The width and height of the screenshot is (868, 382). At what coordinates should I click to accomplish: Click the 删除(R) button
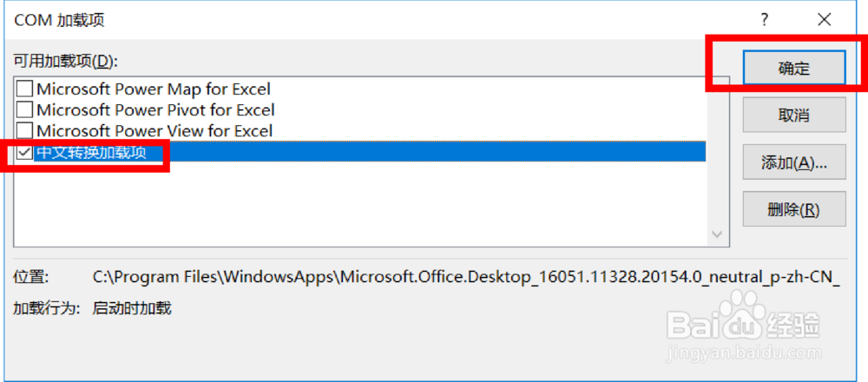coord(793,209)
